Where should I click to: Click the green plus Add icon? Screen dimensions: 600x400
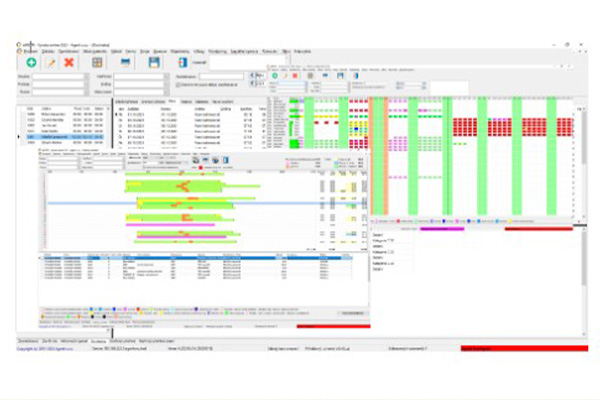point(31,62)
